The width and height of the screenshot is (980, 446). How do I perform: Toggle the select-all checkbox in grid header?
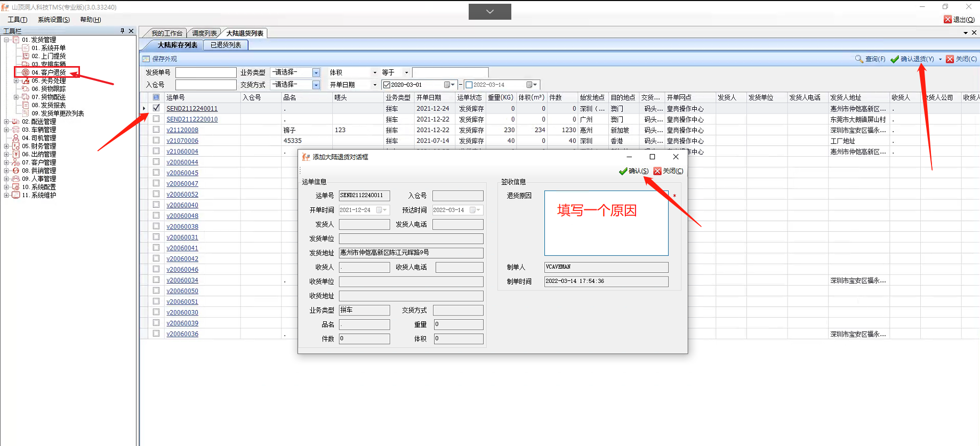pos(156,98)
